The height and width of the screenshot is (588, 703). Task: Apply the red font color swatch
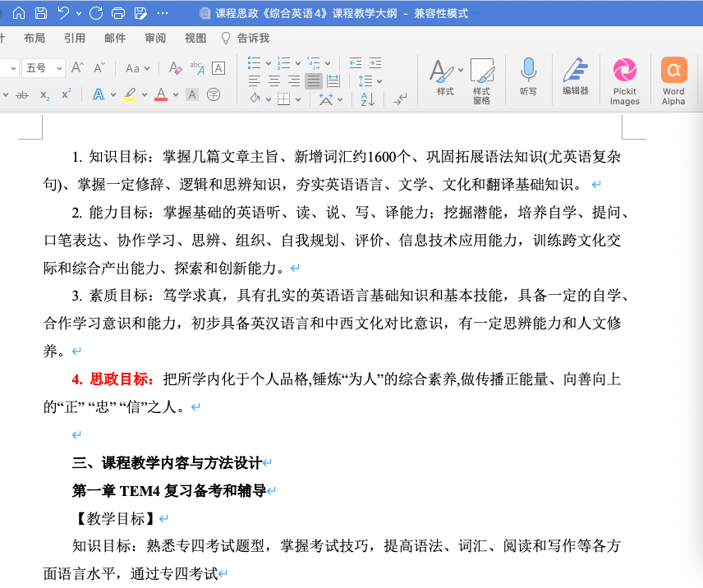(161, 94)
